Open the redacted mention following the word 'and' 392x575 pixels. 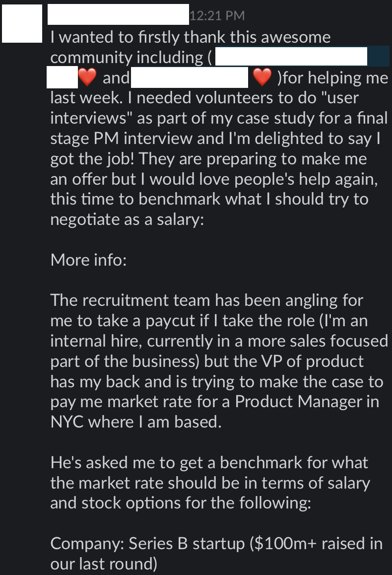tap(190, 77)
